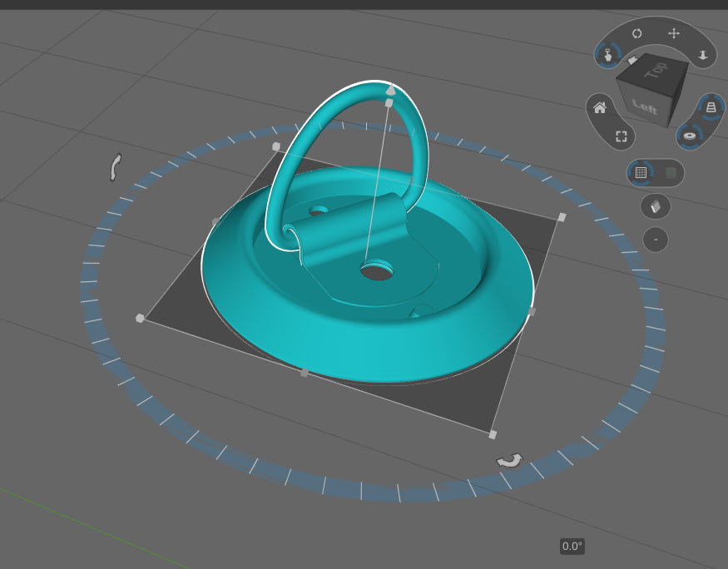Select the double-arrow zoom view tool

(x=703, y=55)
